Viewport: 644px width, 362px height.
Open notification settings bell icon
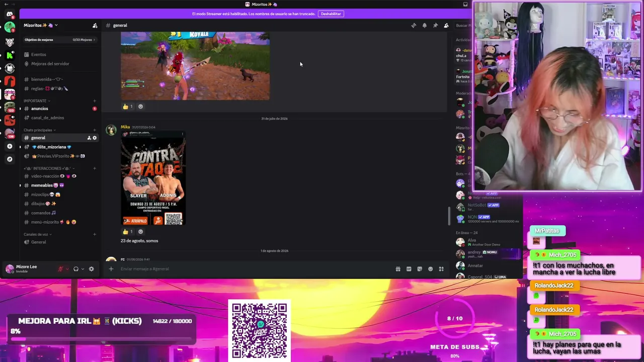click(424, 25)
